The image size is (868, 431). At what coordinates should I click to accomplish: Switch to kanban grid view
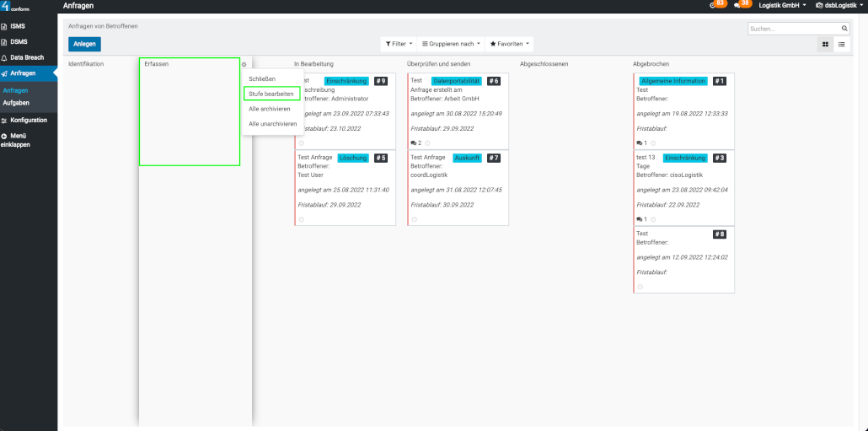point(825,44)
